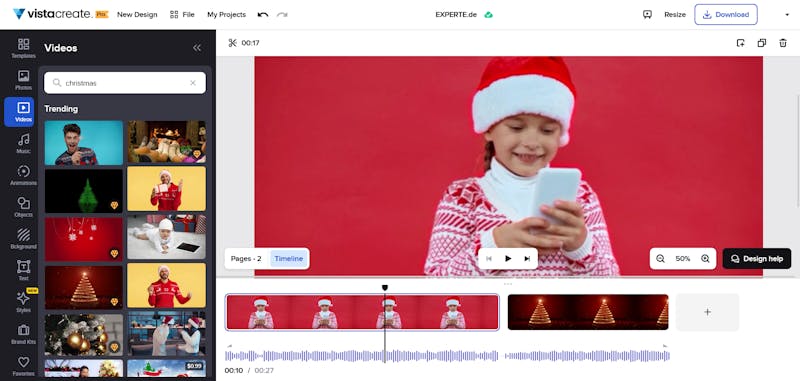Collapse the Videos panel with double chevron
Viewport: 800px width, 381px height.
coord(197,47)
